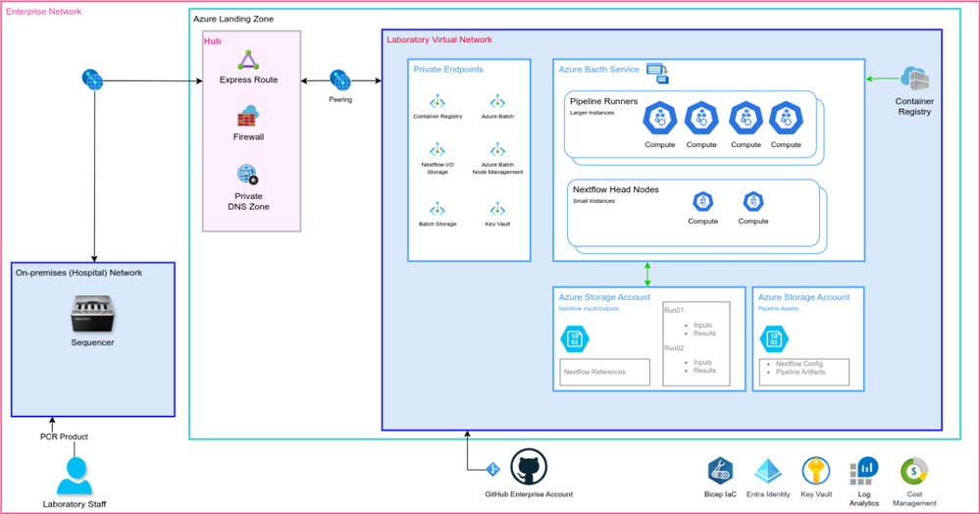Click the Key Vault private endpoint icon
Image resolution: width=980 pixels, height=514 pixels.
tap(497, 209)
